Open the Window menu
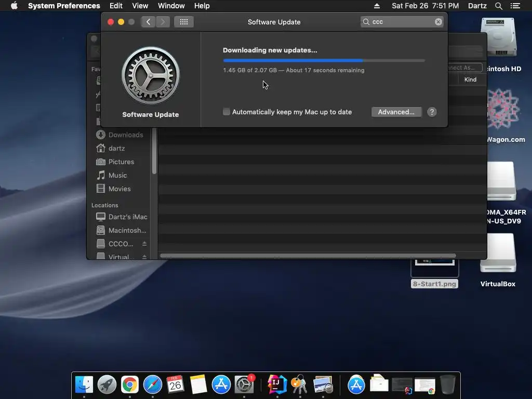Image resolution: width=532 pixels, height=399 pixels. (x=171, y=6)
